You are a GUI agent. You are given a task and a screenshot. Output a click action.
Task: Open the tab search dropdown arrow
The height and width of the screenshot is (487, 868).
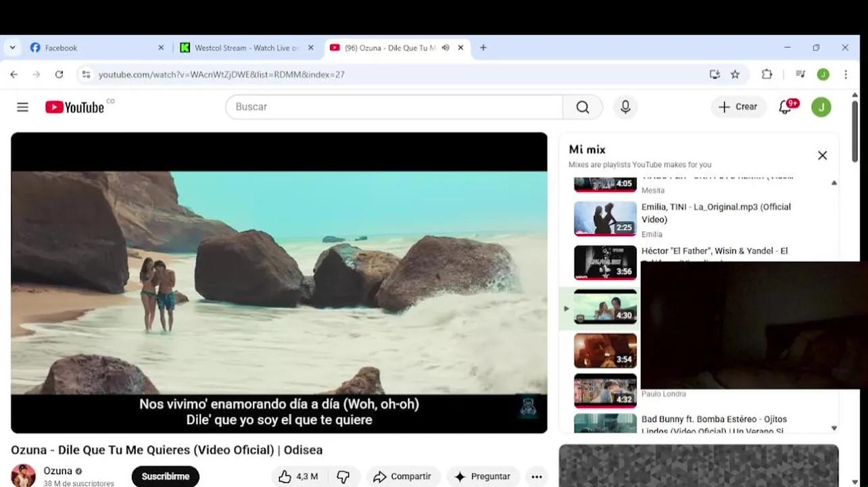12,48
